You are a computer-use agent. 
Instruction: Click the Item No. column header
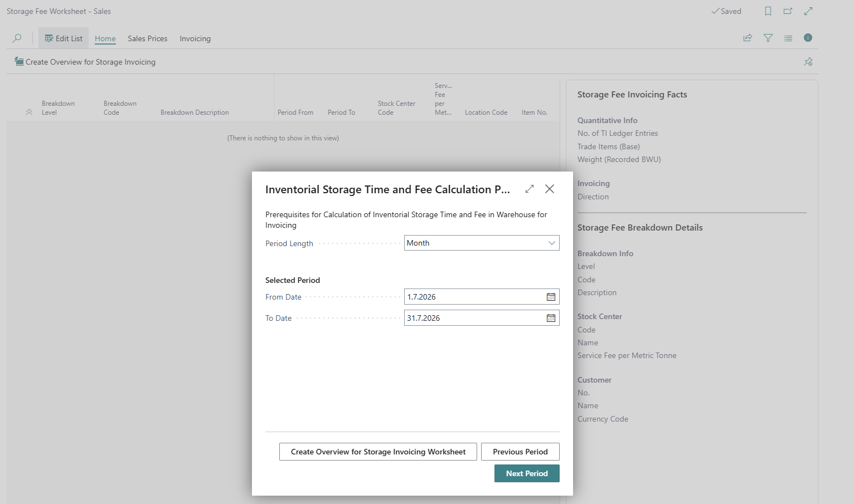point(535,112)
